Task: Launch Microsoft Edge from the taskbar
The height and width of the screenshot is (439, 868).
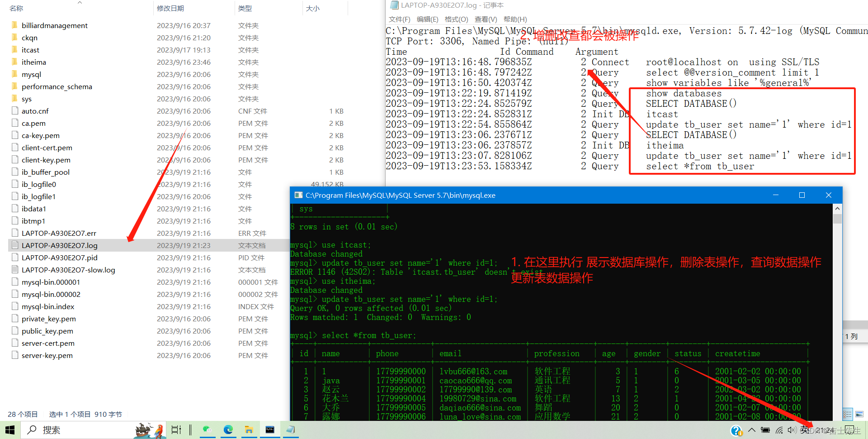Action: [x=228, y=429]
